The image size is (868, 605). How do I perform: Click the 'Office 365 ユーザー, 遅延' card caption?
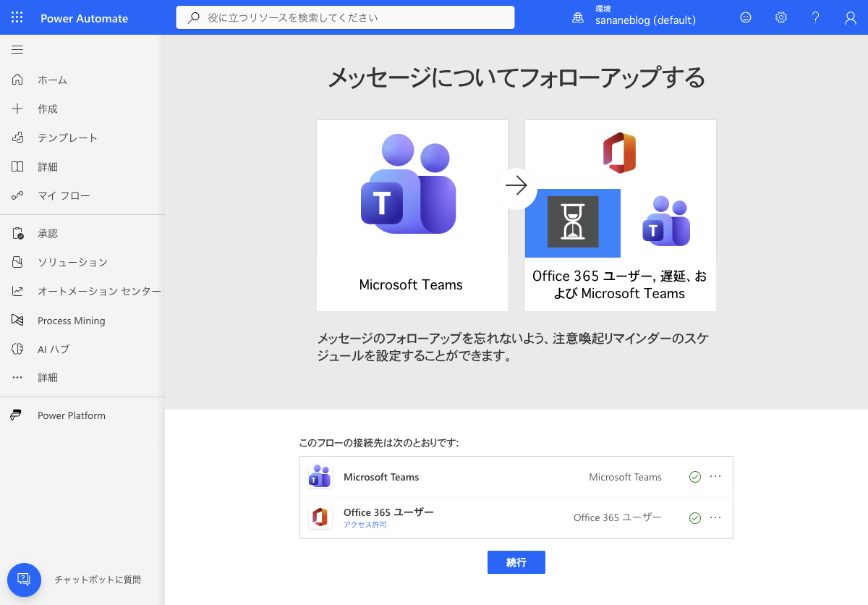point(620,284)
